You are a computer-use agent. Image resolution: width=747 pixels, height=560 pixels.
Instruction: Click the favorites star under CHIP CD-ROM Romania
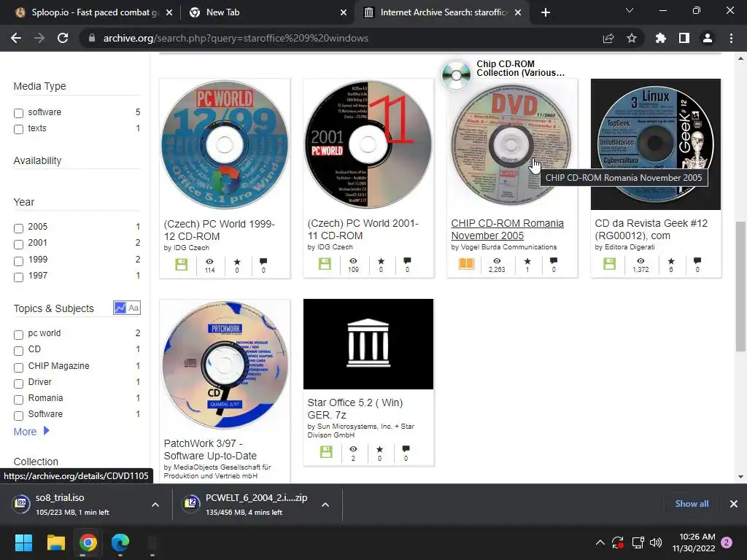pyautogui.click(x=527, y=261)
